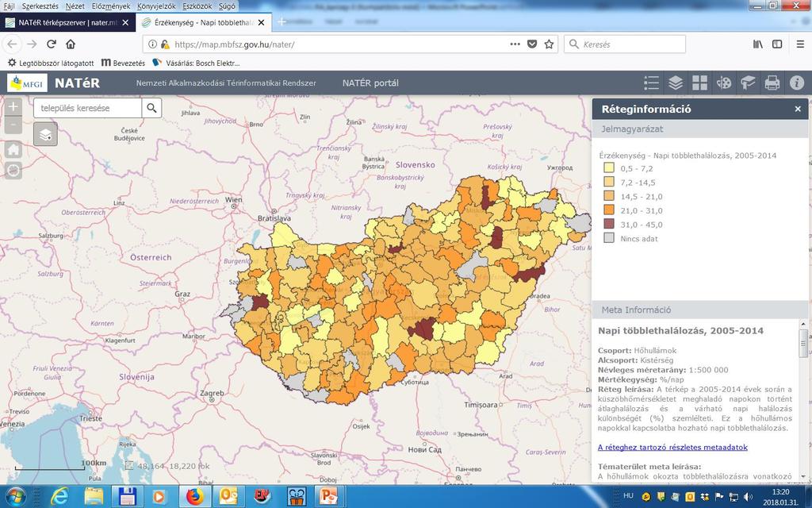Open A réteghez tartozó részletes metaadatok link
This screenshot has width=812, height=508.
pyautogui.click(x=672, y=447)
